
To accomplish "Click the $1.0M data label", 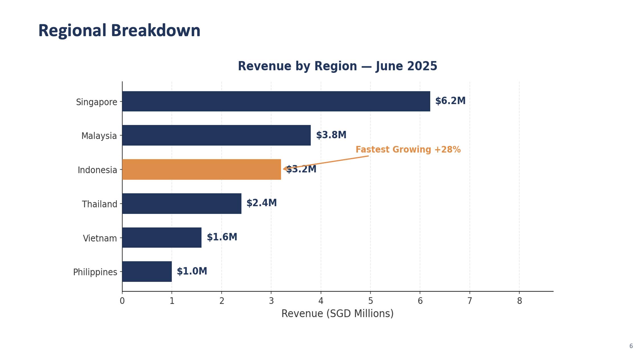I will tap(191, 271).
